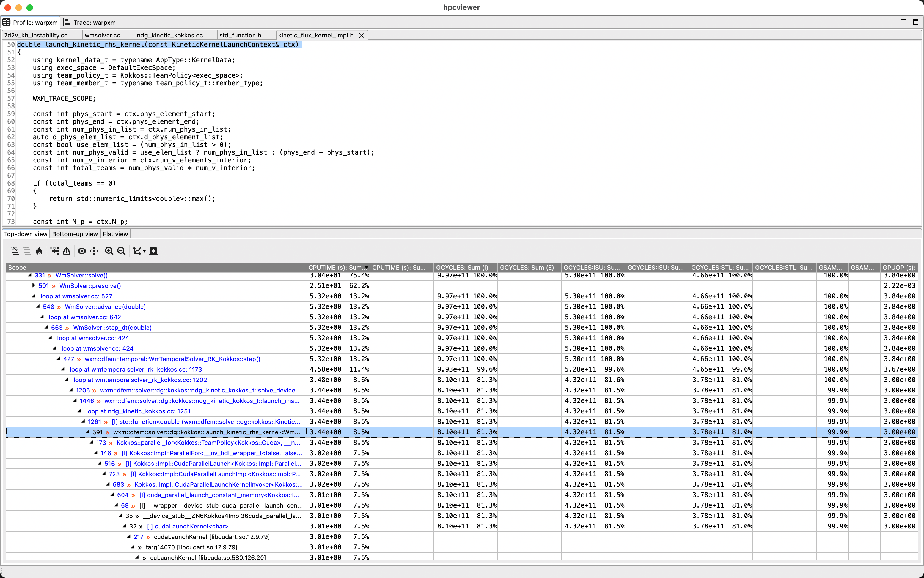Switch to Profile: warpxm tab

pos(31,23)
